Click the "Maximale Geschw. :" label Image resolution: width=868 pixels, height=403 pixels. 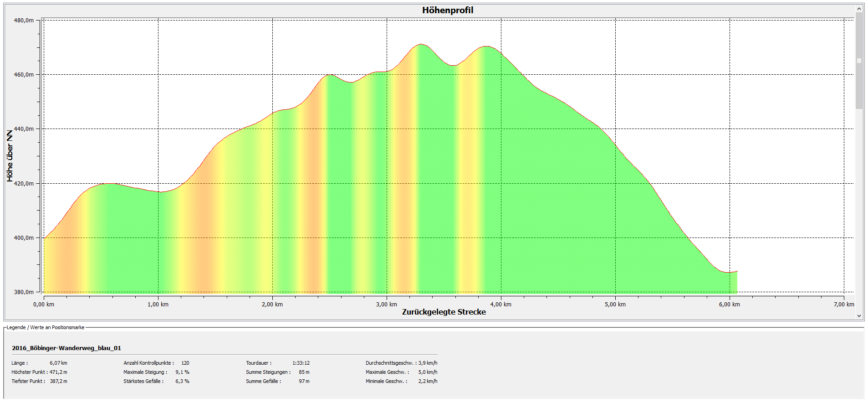tap(388, 372)
